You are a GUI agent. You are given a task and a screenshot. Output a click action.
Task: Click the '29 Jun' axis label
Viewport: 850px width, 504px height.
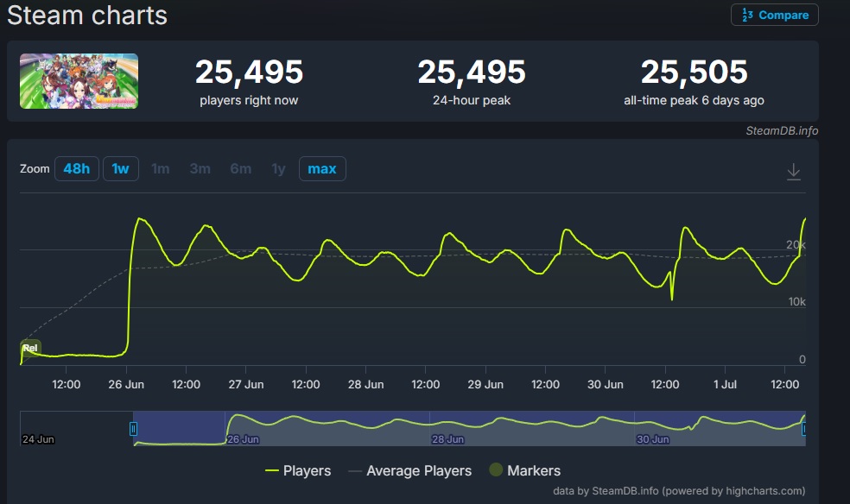click(x=485, y=384)
